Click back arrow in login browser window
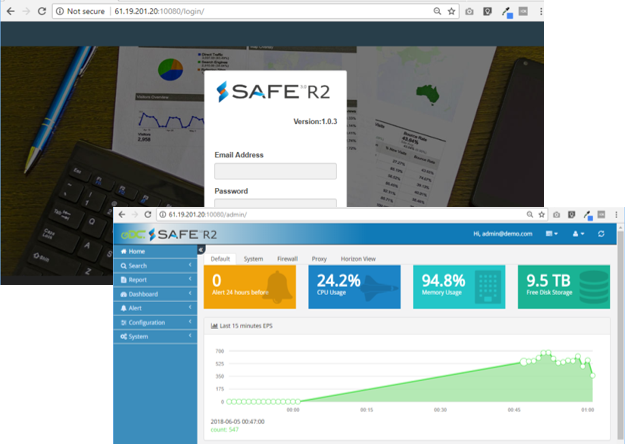Screen dimensions: 625x444 pyautogui.click(x=11, y=11)
